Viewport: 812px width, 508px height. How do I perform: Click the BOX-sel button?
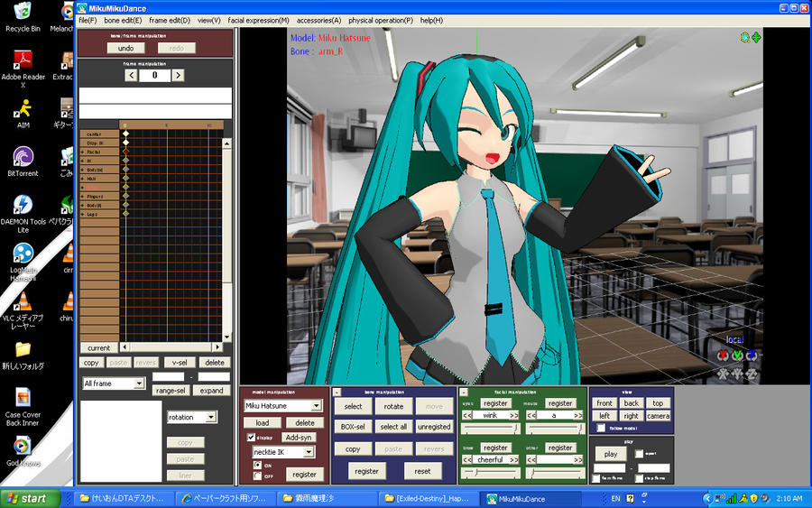click(x=353, y=427)
